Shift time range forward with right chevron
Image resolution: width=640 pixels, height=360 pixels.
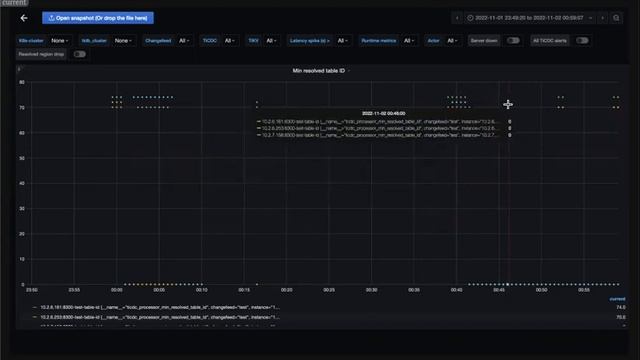click(x=602, y=18)
